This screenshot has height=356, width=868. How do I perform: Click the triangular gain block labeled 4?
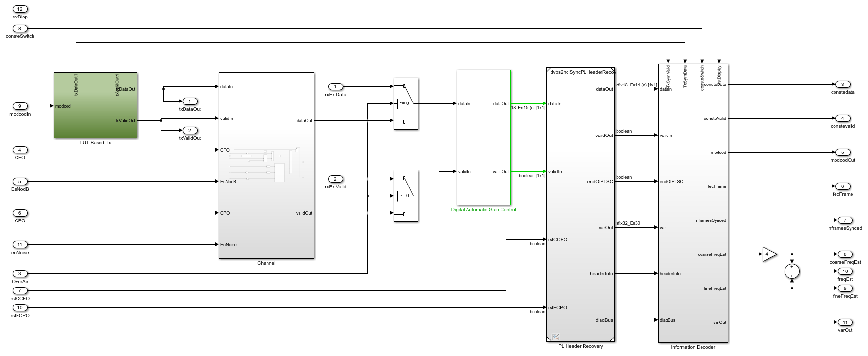768,254
